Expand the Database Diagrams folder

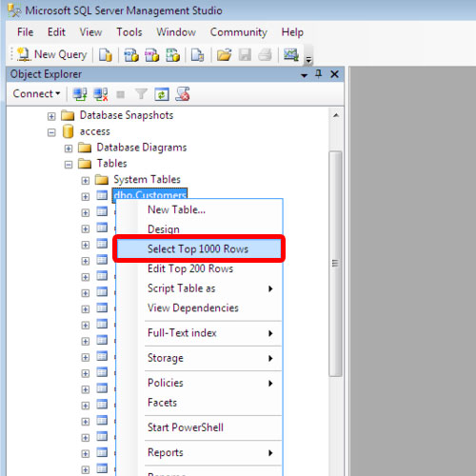[x=69, y=149]
